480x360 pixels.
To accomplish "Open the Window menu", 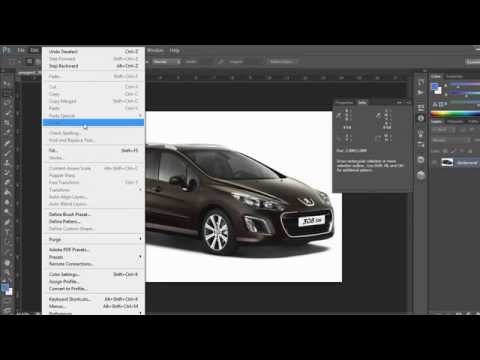I will (155, 51).
